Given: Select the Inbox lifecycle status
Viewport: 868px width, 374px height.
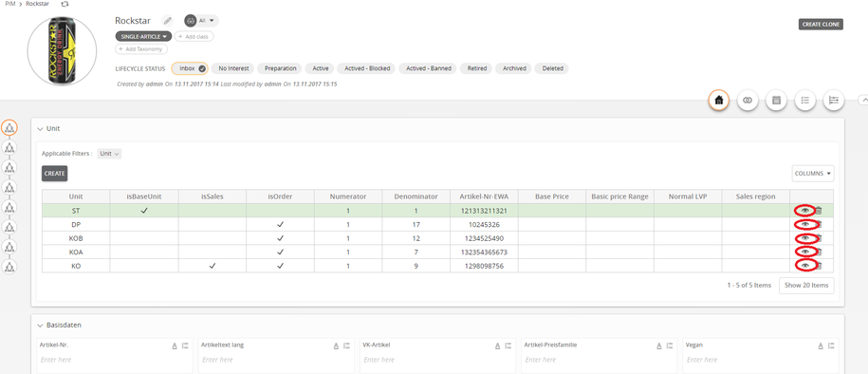Looking at the screenshot, I should pyautogui.click(x=190, y=68).
